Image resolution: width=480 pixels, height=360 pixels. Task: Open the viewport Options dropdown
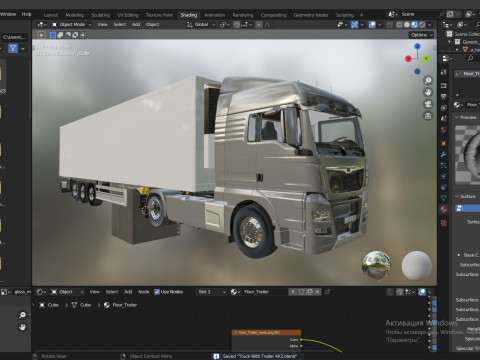point(422,35)
